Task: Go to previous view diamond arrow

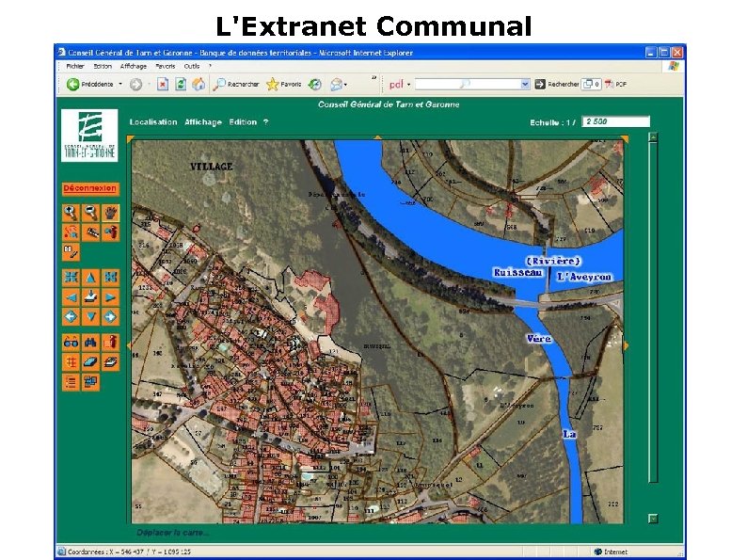Action: click(x=71, y=317)
